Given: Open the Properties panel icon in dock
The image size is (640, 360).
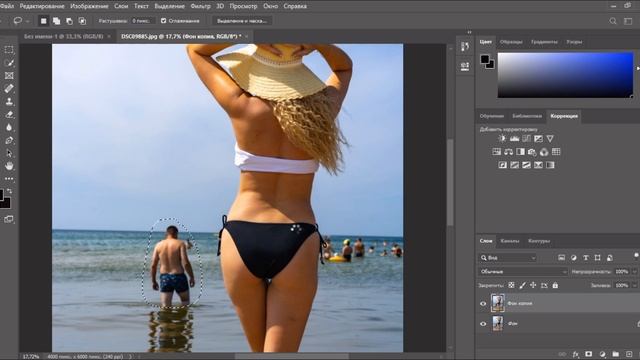Looking at the screenshot, I should [x=464, y=66].
